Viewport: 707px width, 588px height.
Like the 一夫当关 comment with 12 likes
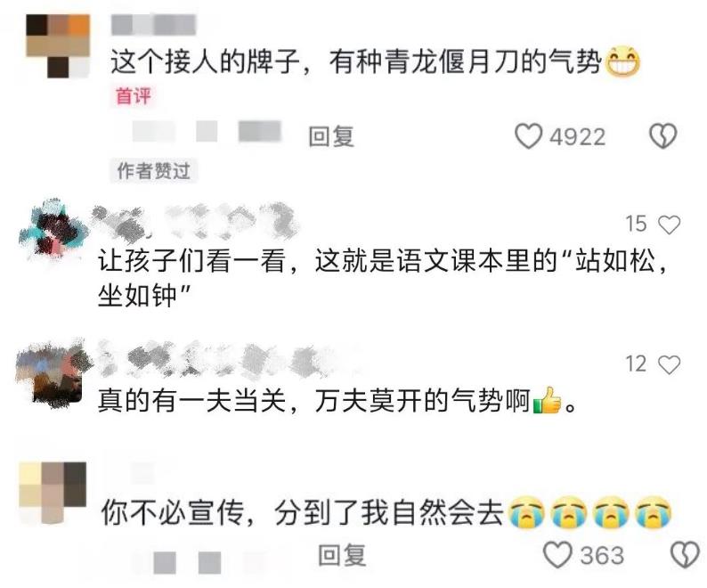tap(669, 364)
